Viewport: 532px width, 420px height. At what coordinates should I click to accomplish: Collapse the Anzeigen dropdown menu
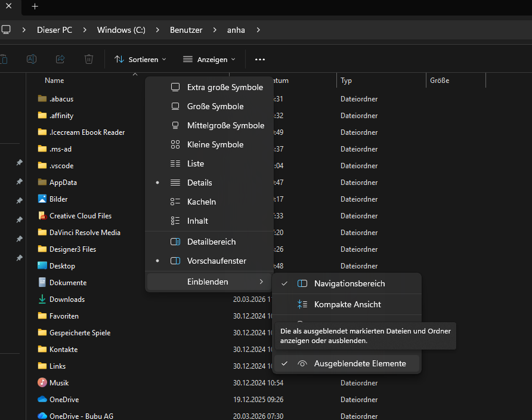tap(209, 59)
